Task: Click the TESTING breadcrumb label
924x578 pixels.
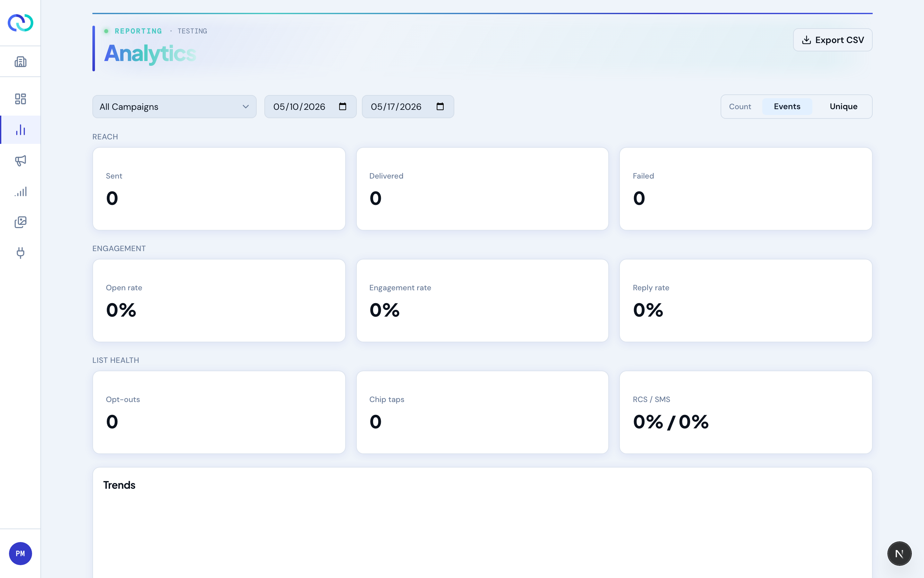Action: (x=192, y=31)
